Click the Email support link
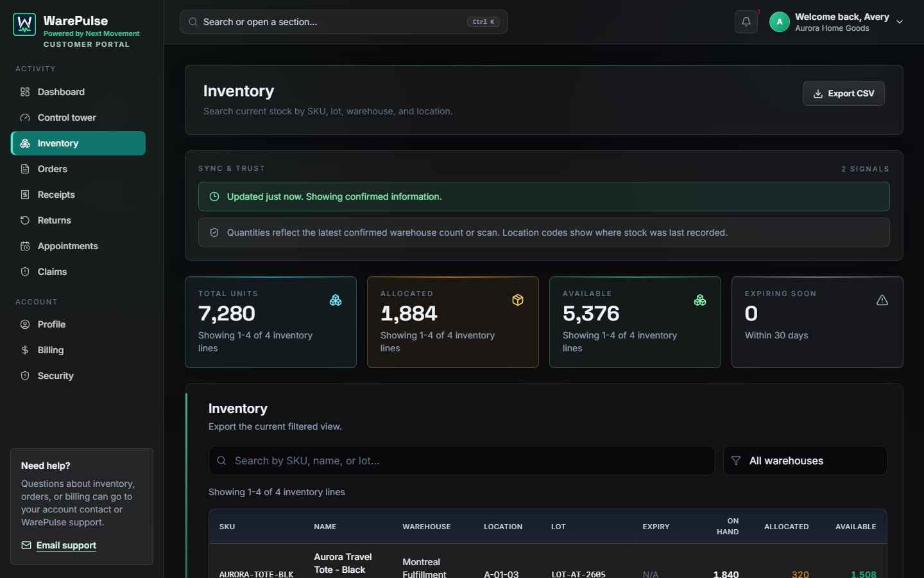The width and height of the screenshot is (924, 578). (x=66, y=545)
